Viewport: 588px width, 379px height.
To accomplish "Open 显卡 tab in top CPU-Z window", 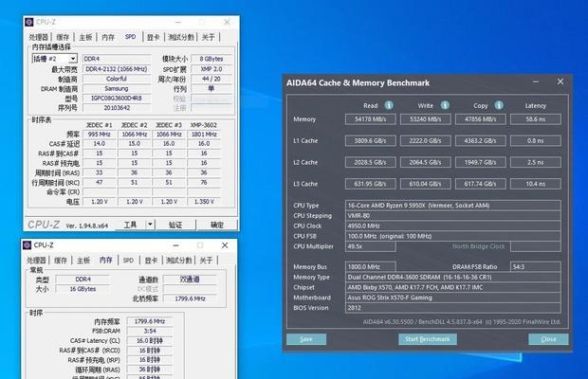I will click(153, 37).
